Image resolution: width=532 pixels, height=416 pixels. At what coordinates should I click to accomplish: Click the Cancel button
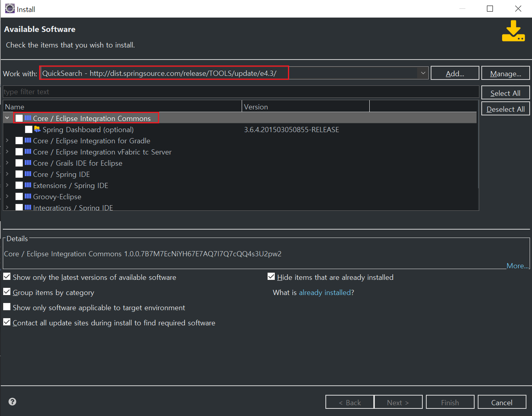pyautogui.click(x=502, y=402)
